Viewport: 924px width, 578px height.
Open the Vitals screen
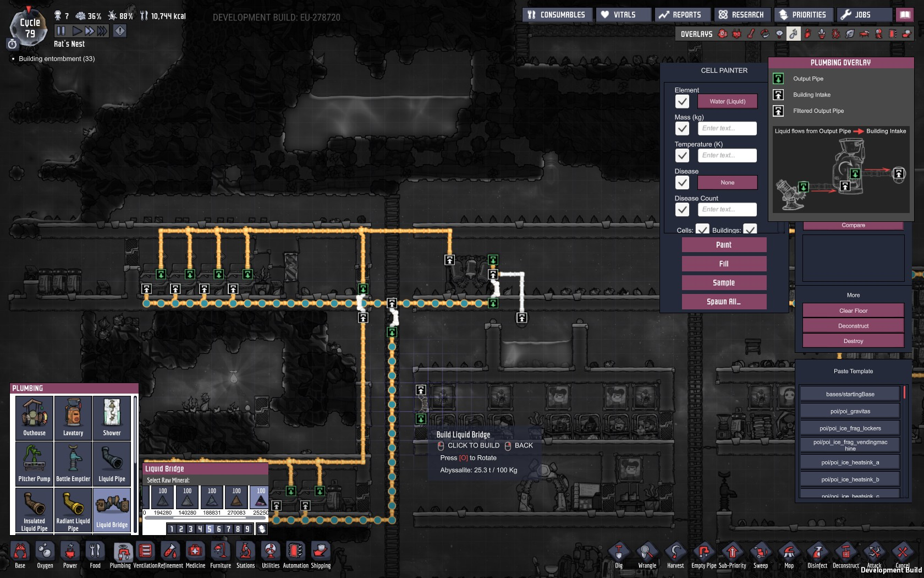point(623,15)
